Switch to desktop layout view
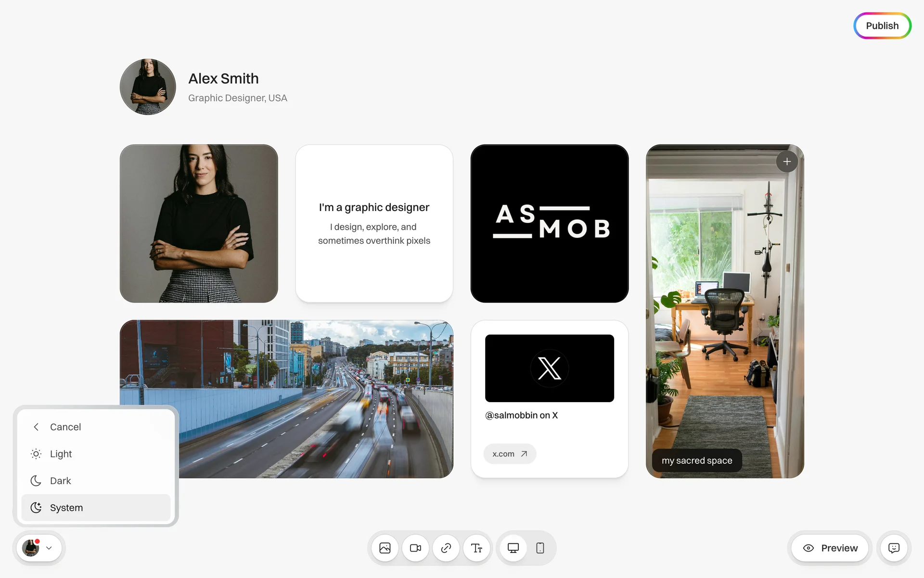The image size is (924, 578). (513, 548)
